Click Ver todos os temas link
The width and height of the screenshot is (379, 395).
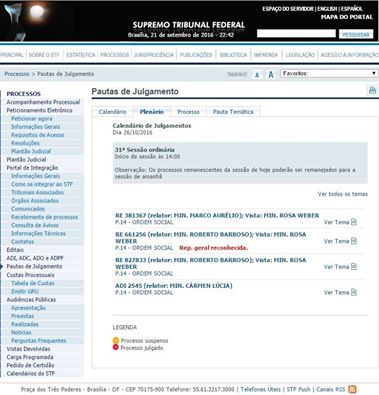tap(343, 194)
